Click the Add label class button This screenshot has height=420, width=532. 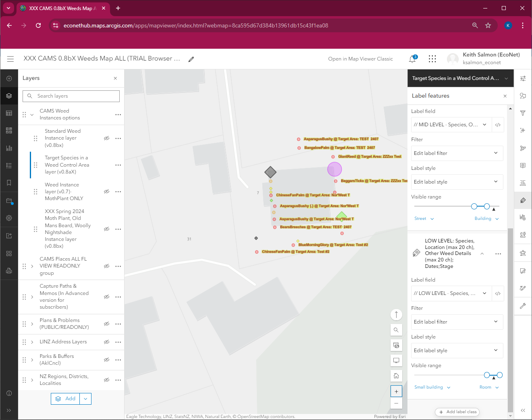click(457, 412)
